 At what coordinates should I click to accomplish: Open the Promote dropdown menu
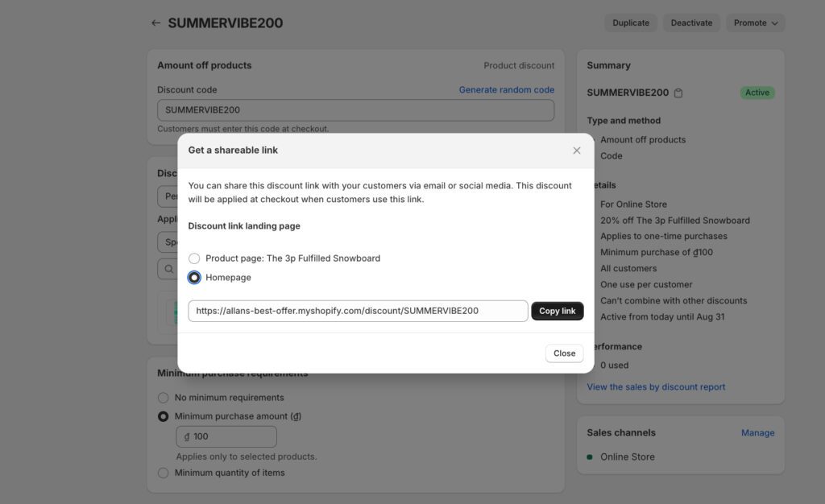(755, 23)
